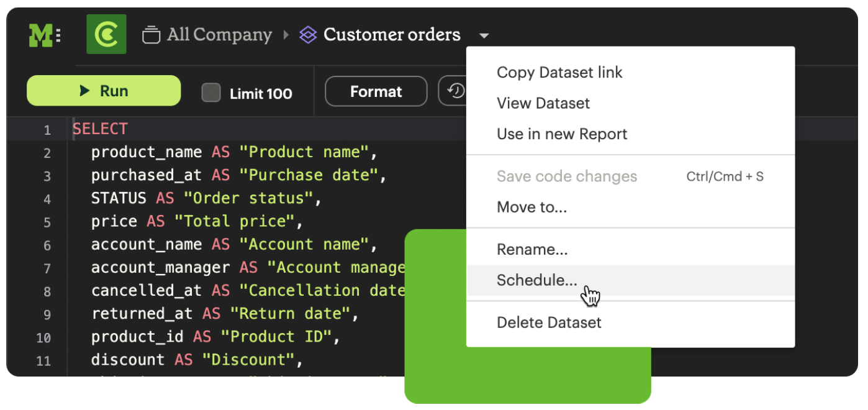This screenshot has height=410, width=868.
Task: Click the All Company collection icon
Action: (151, 35)
